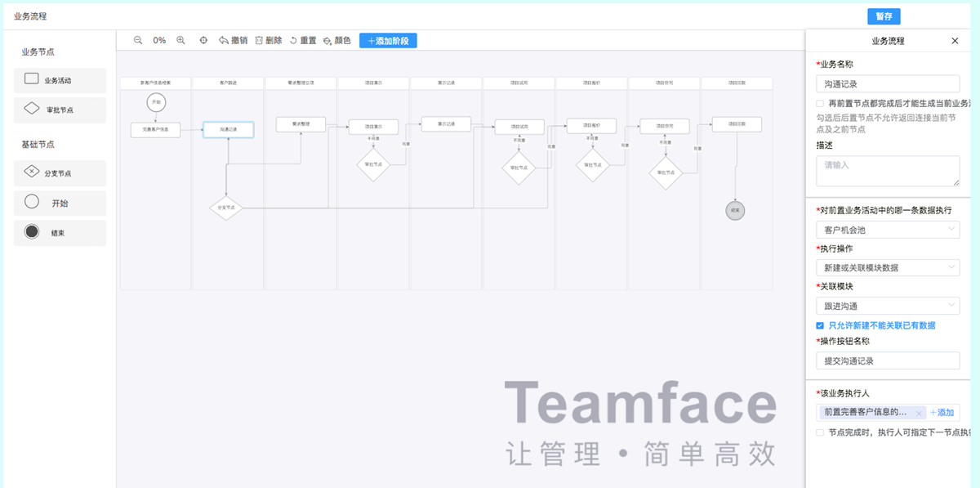Select the 开始 start node in palette
980x488 pixels.
(60, 203)
